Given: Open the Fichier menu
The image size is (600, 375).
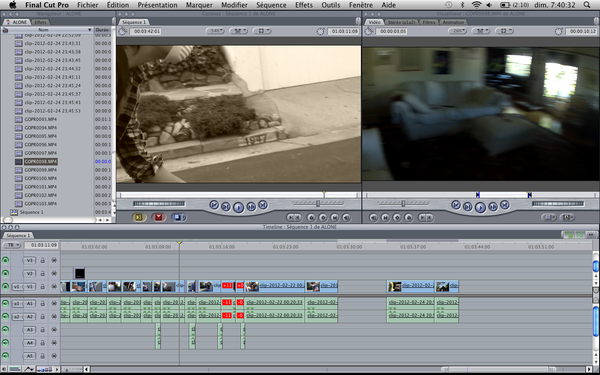Looking at the screenshot, I should (88, 5).
